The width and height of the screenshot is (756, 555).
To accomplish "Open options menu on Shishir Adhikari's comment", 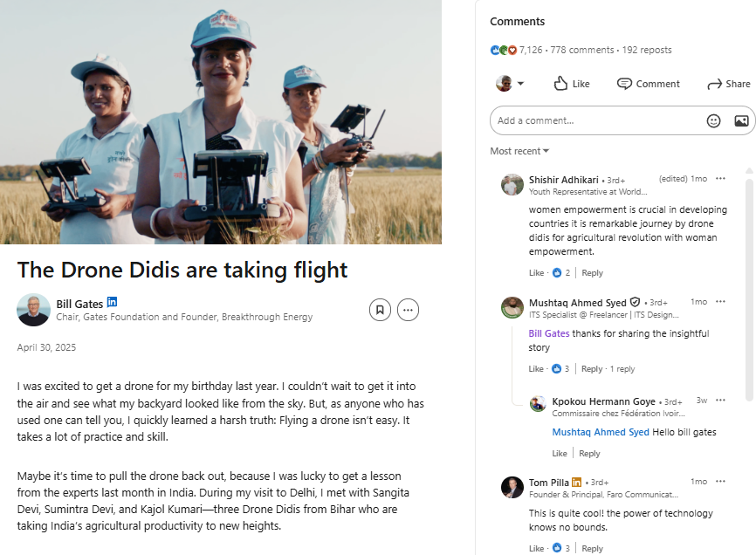I will pos(720,179).
